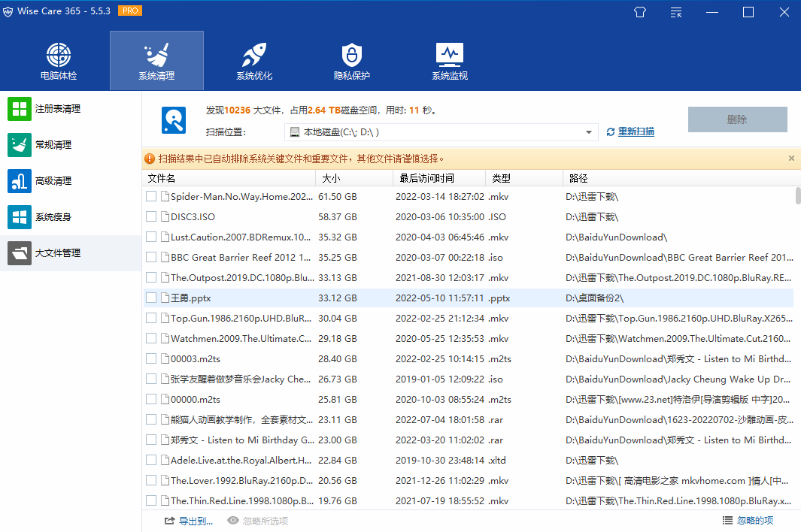Click the 重新扫描 rescan link
801x532 pixels.
[636, 131]
